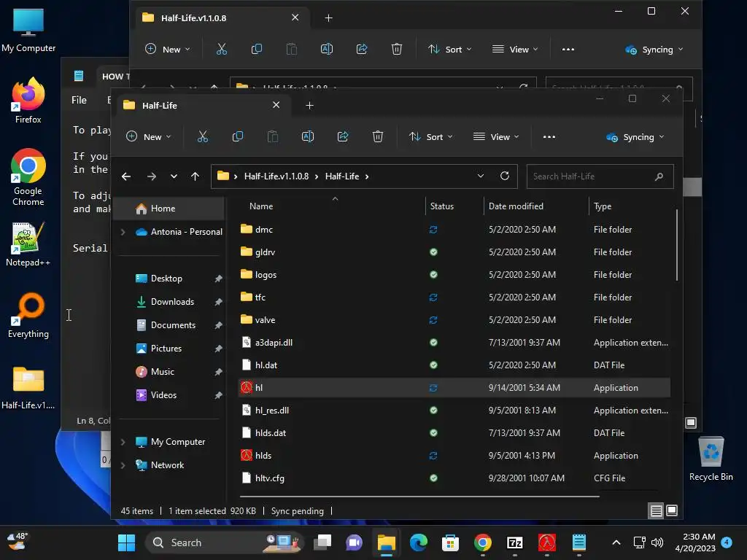Click Copy icon in the Half-Life.v1.1.0.8 window
Viewport: 747px width, 560px height.
tap(256, 49)
